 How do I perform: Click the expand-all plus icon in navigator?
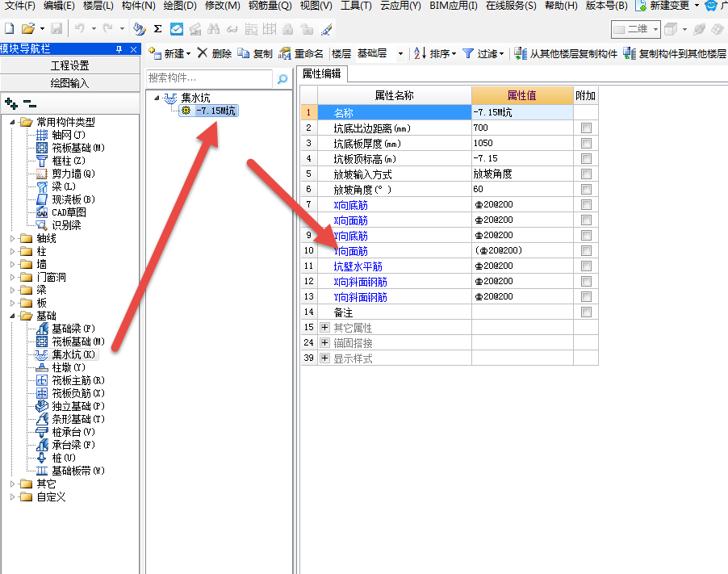point(11,103)
